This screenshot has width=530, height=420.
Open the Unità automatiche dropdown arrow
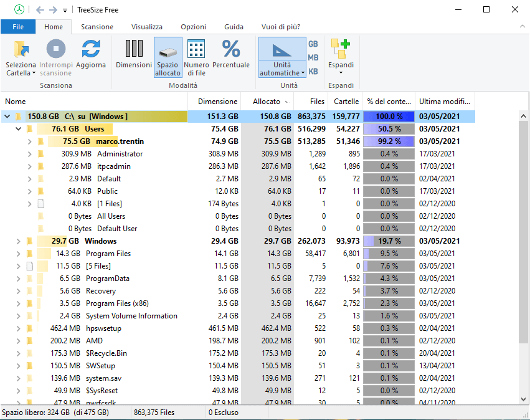coord(303,73)
